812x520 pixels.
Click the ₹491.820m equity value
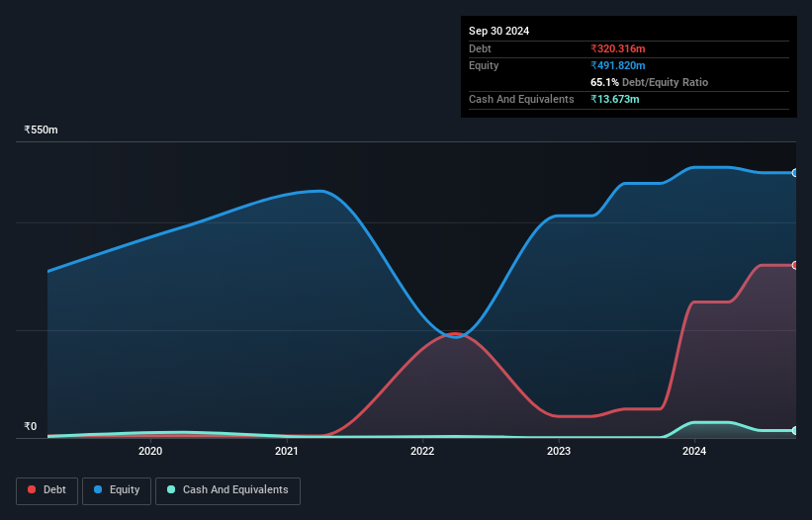coord(618,65)
